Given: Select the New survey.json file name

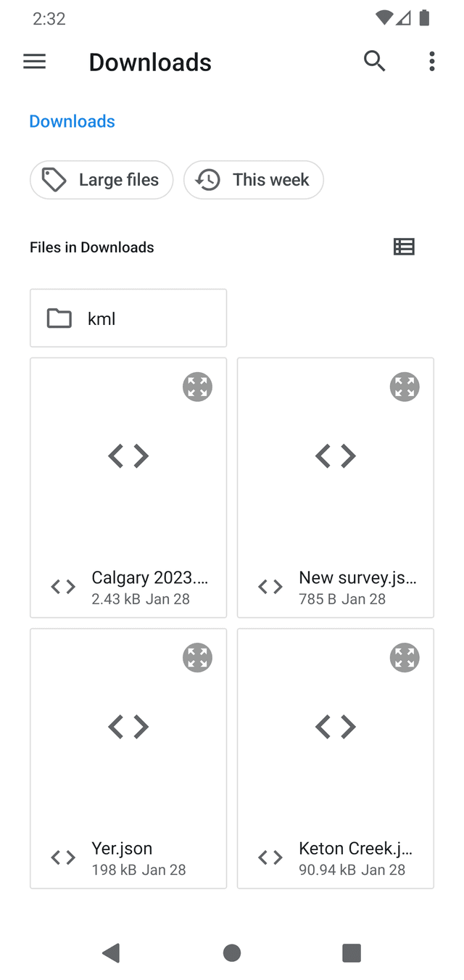Looking at the screenshot, I should coord(357,578).
